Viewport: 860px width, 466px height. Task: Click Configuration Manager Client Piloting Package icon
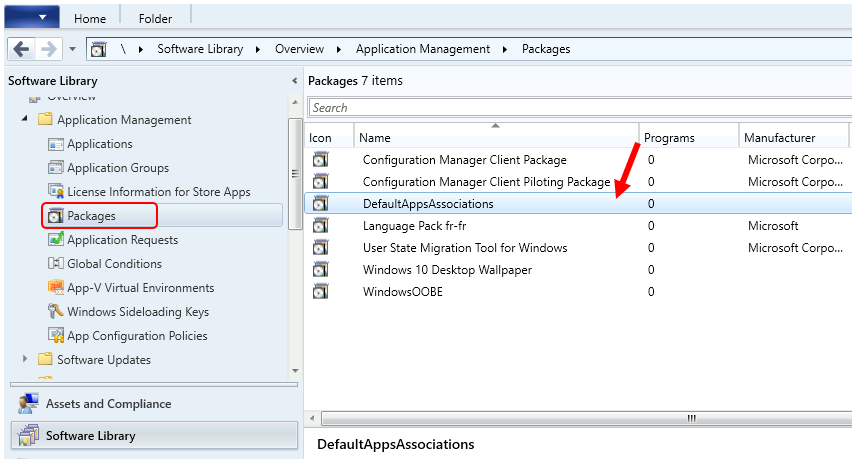point(320,181)
